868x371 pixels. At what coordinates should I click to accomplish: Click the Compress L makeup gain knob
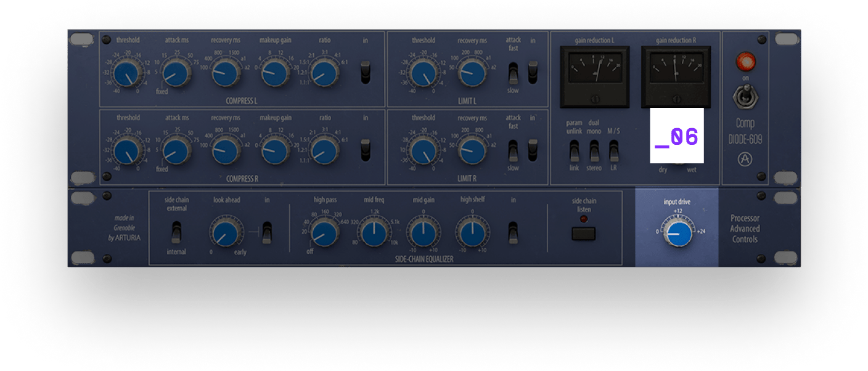(x=275, y=73)
